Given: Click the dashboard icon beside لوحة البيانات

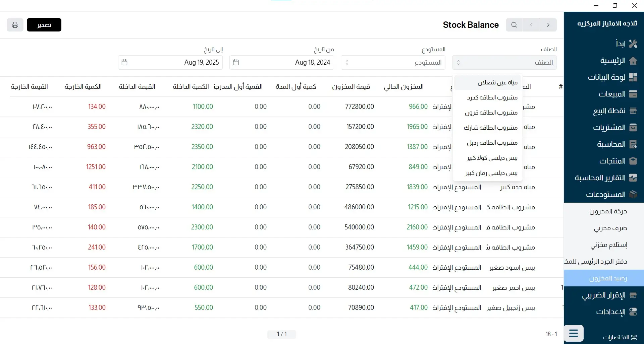Looking at the screenshot, I should point(633,77).
